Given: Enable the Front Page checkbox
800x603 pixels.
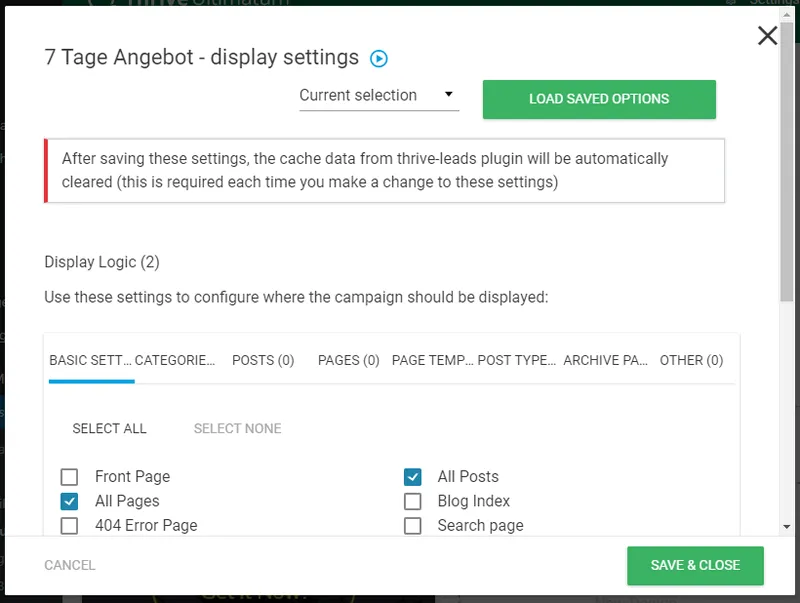Looking at the screenshot, I should click(69, 477).
